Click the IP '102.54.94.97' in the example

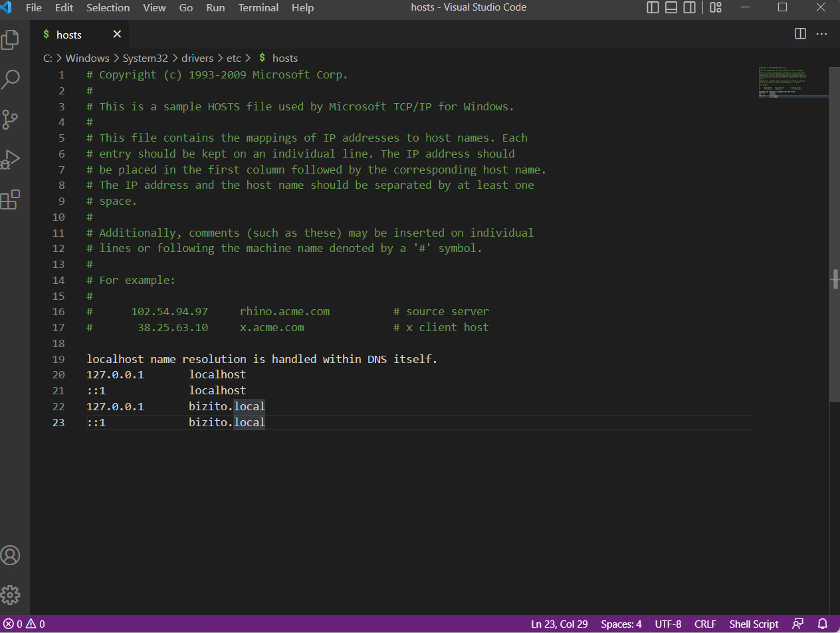click(x=169, y=311)
